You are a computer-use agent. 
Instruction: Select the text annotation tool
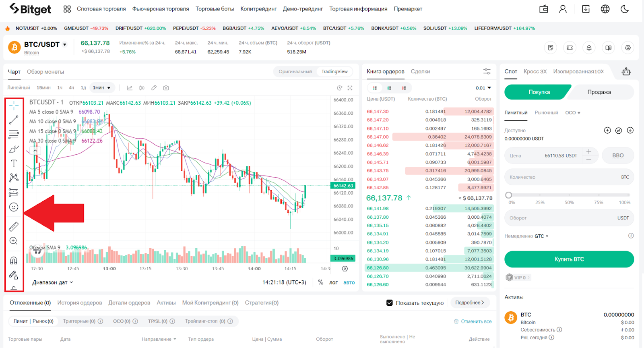(x=14, y=164)
